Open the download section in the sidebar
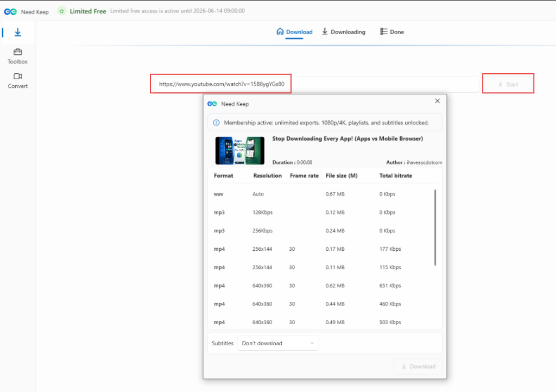This screenshot has width=556, height=392. tap(18, 33)
